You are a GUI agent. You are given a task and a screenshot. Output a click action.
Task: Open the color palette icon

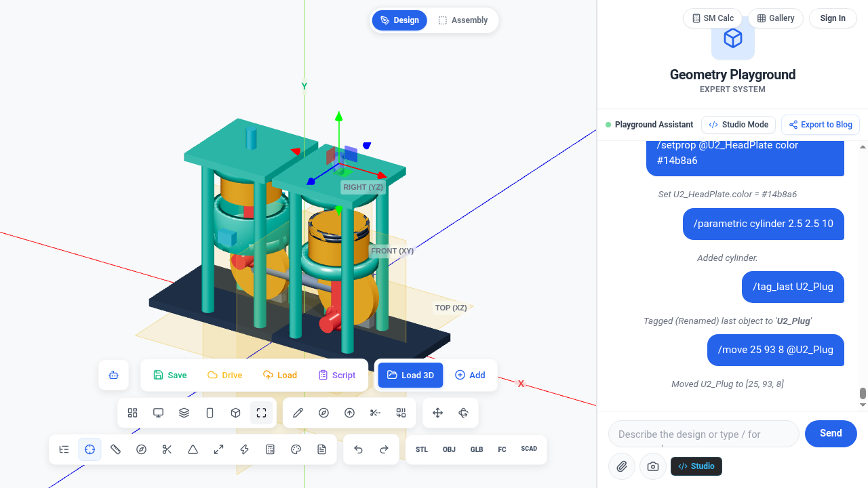pos(296,449)
